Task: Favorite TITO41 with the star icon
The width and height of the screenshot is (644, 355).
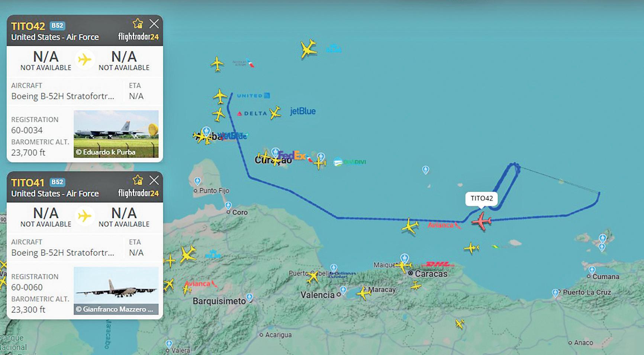Action: coord(138,180)
